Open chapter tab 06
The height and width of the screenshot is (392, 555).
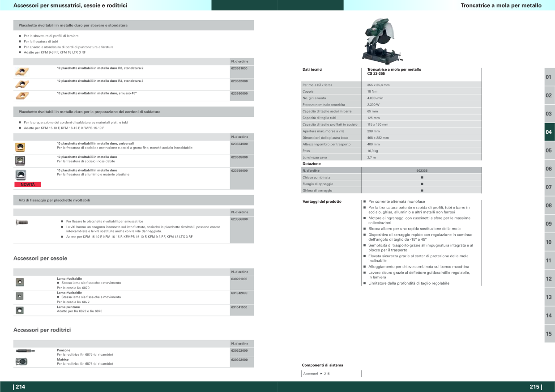[x=549, y=169]
